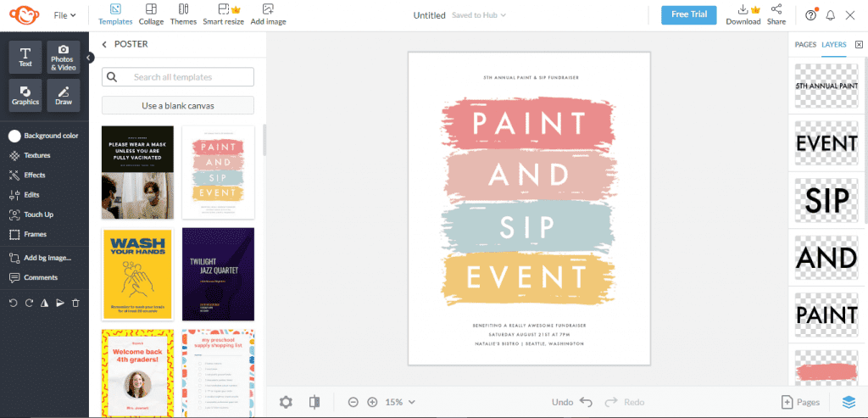Click the Search all templates field
Image resolution: width=868 pixels, height=418 pixels.
click(178, 77)
